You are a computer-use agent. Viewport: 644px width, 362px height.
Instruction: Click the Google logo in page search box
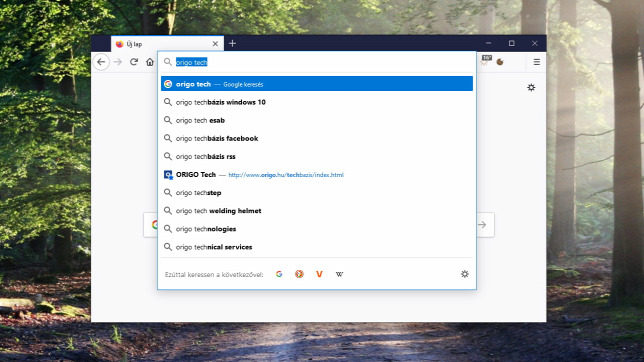155,225
